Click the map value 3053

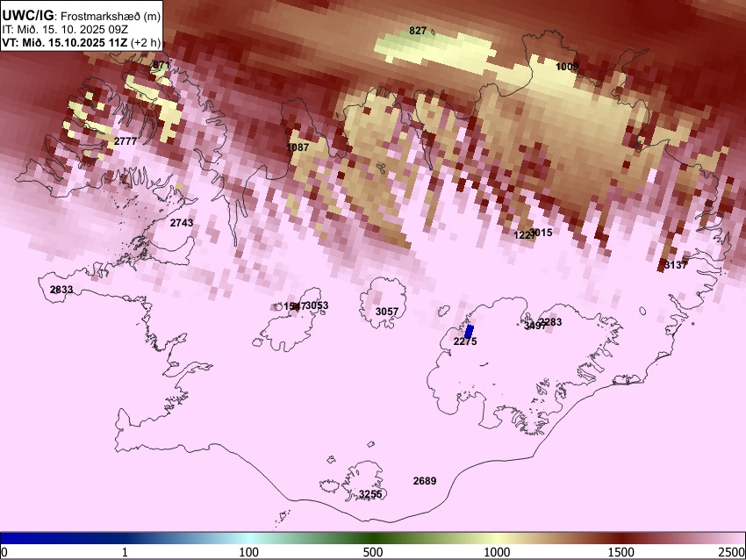pos(317,305)
